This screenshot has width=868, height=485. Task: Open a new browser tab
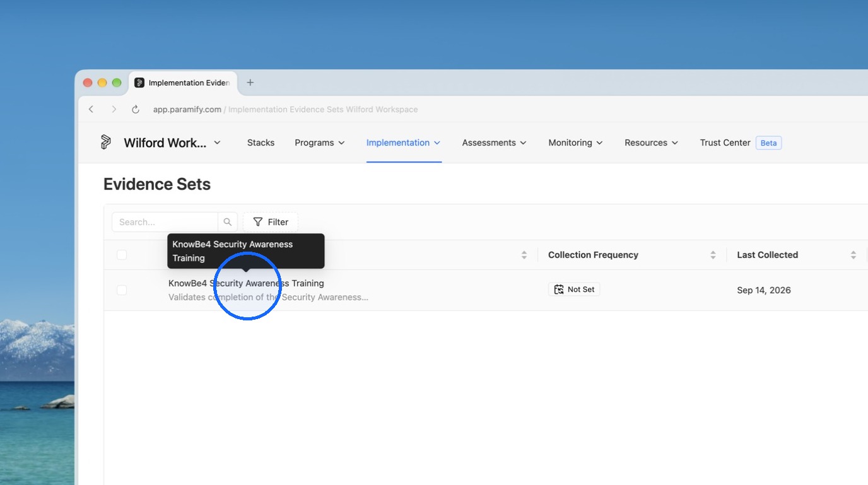coord(250,83)
